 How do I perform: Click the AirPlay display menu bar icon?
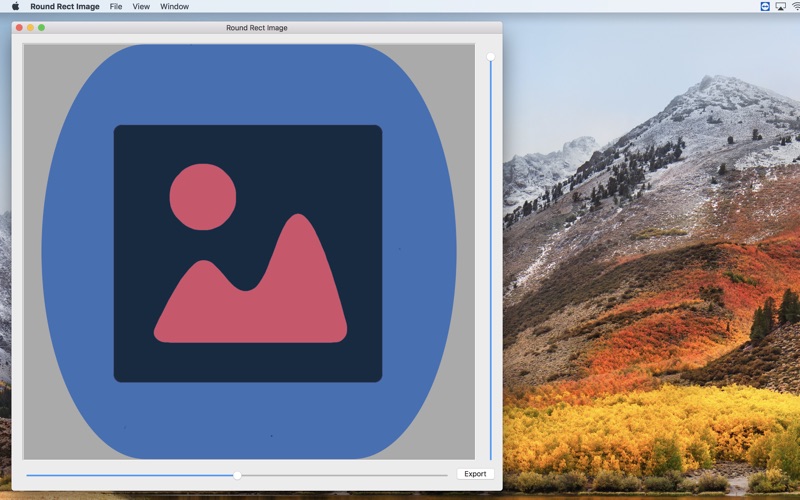[x=781, y=6]
